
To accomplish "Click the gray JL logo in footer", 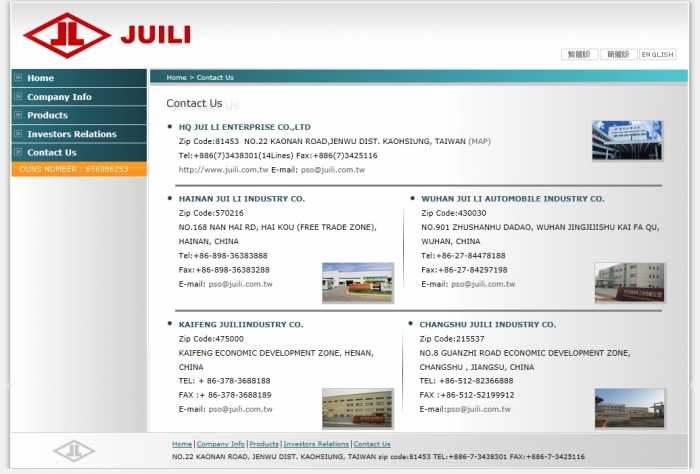I will pos(74,451).
